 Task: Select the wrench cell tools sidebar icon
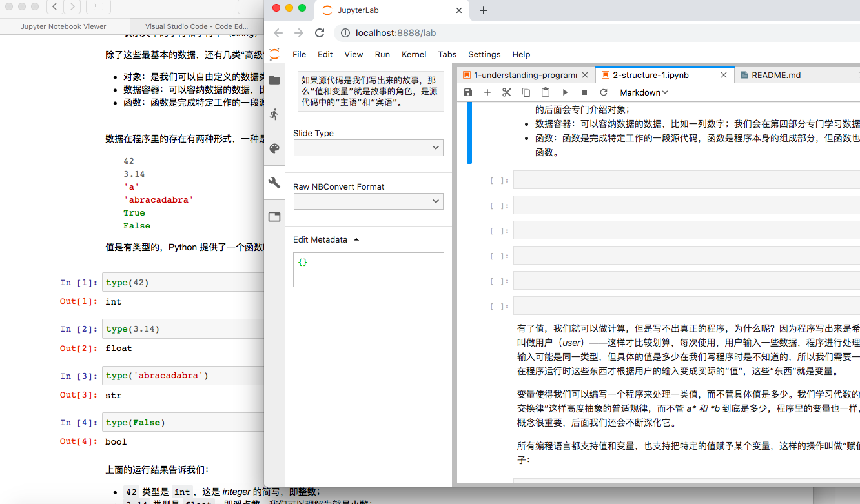coord(274,183)
